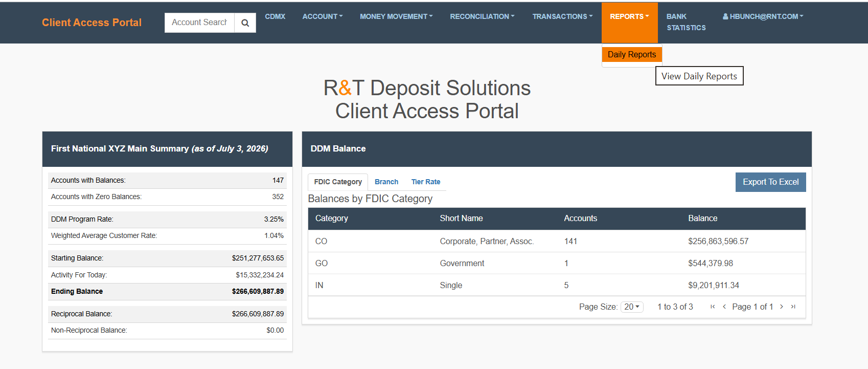Sort by the Short Name column header
The image size is (868, 369).
pyautogui.click(x=461, y=218)
